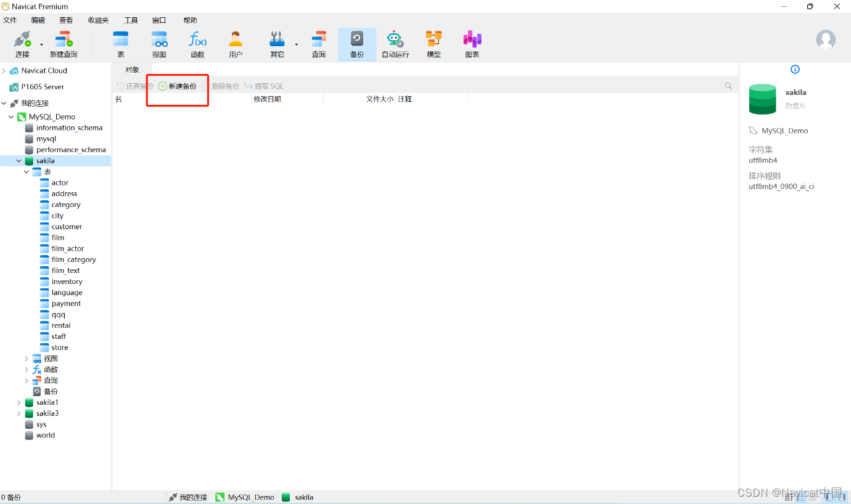Open the 连接 (Connection) toolbar button
The width and height of the screenshot is (851, 504).
tap(23, 44)
